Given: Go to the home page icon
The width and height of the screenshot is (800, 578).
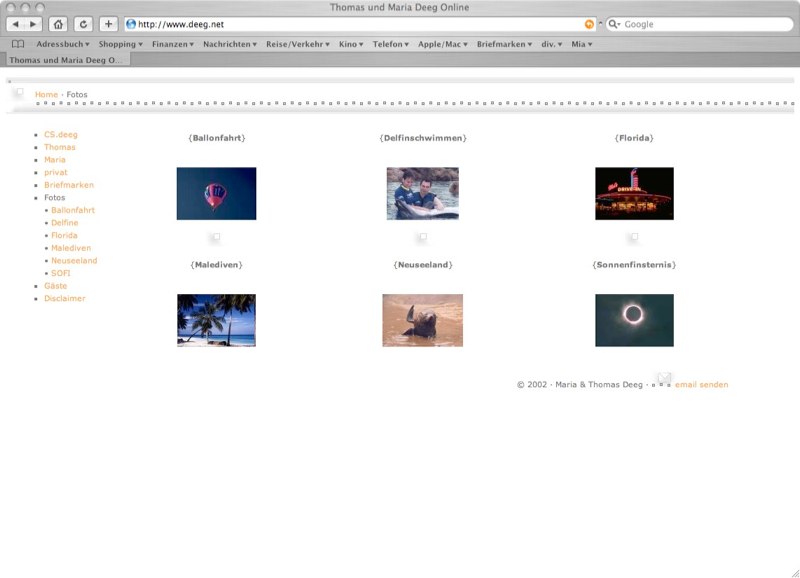Looking at the screenshot, I should (x=59, y=24).
